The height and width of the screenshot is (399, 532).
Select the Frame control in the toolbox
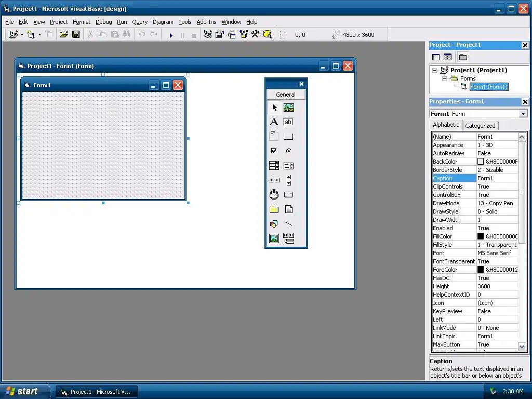[274, 137]
